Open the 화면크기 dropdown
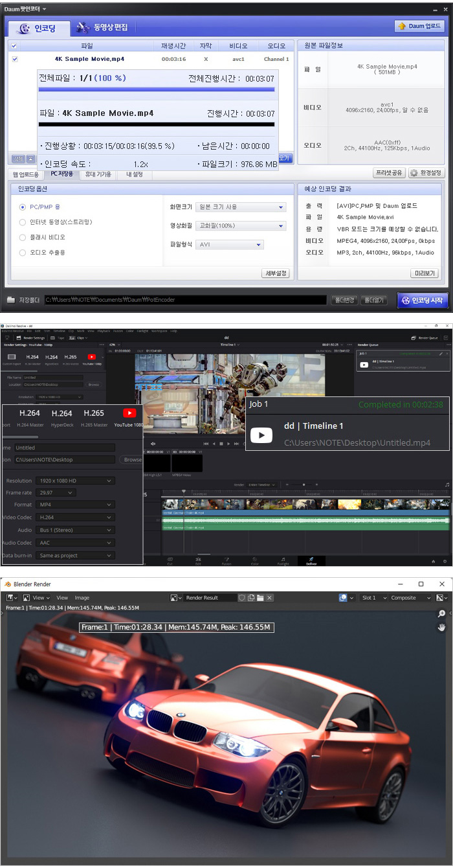The height and width of the screenshot is (868, 453). (241, 207)
